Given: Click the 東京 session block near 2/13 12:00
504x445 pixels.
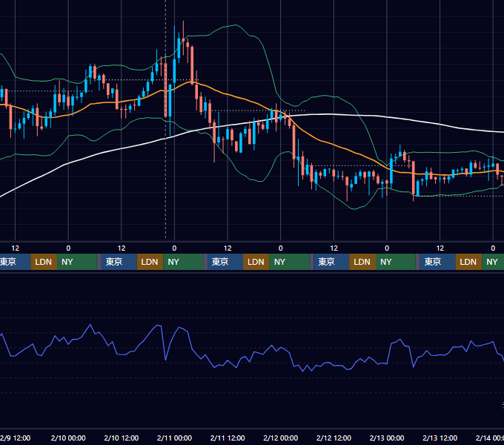Looking at the screenshot, I should 437,262.
